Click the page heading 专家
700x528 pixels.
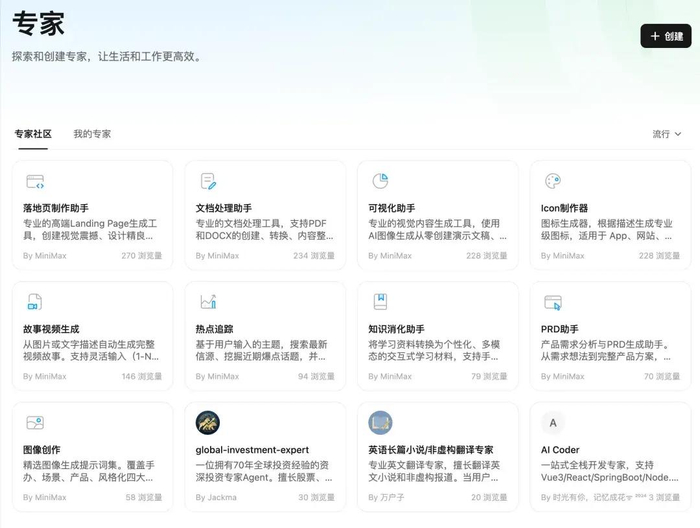tap(38, 23)
